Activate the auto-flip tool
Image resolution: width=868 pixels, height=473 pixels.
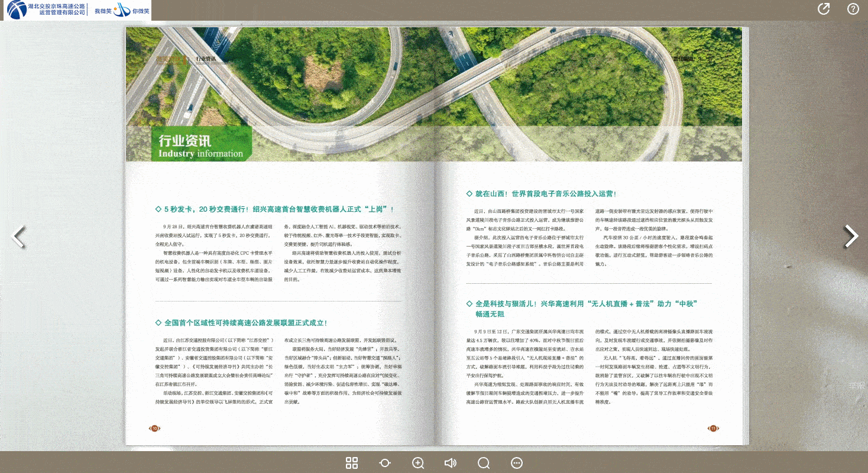coord(384,463)
